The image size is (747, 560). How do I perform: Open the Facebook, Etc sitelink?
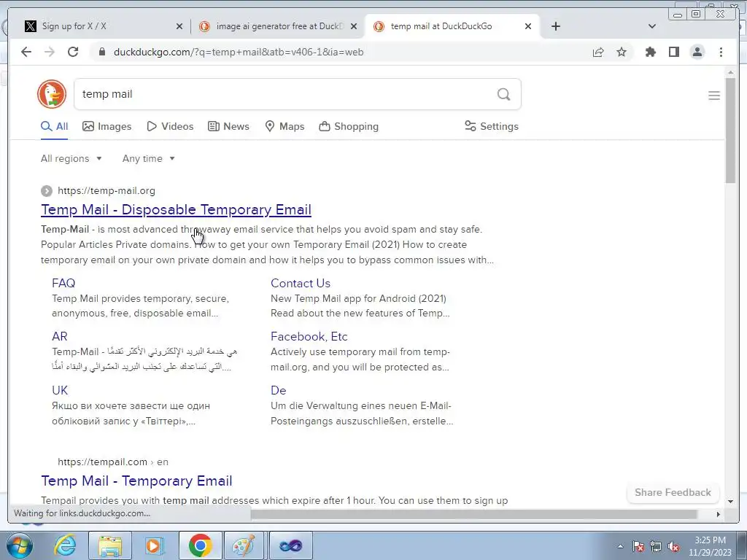(309, 336)
